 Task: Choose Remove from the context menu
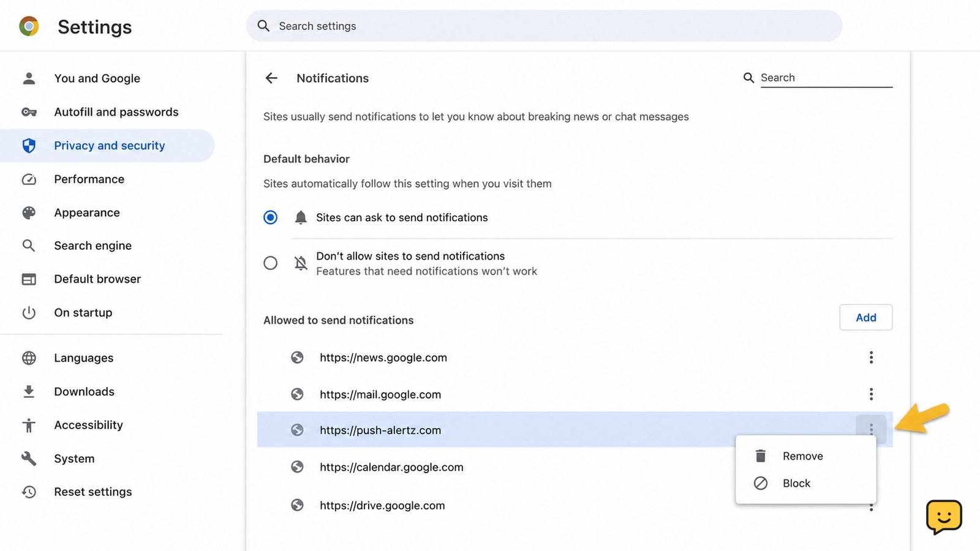pos(806,456)
